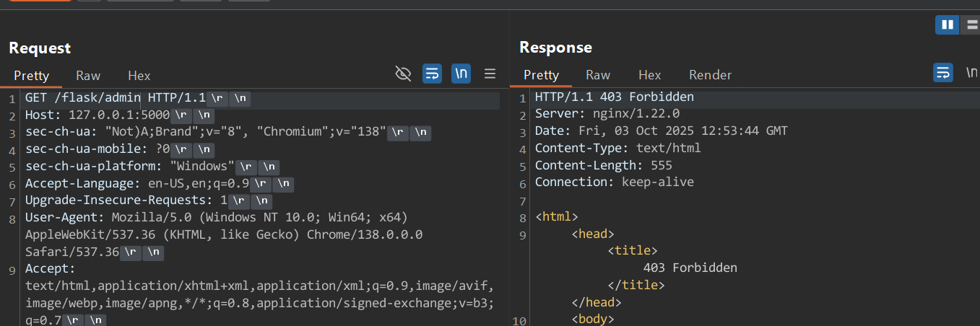The height and width of the screenshot is (326, 980).
Task: Switch Request view to the Raw tab
Action: (88, 75)
